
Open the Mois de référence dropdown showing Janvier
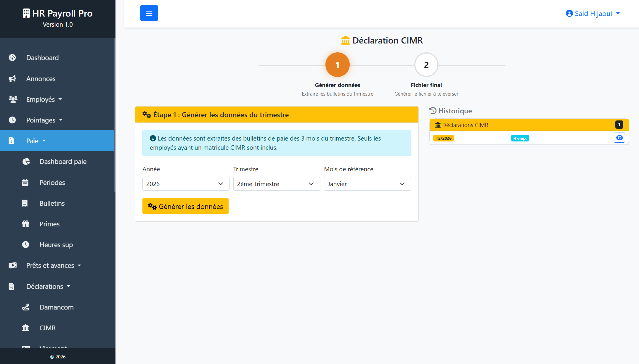pyautogui.click(x=367, y=184)
